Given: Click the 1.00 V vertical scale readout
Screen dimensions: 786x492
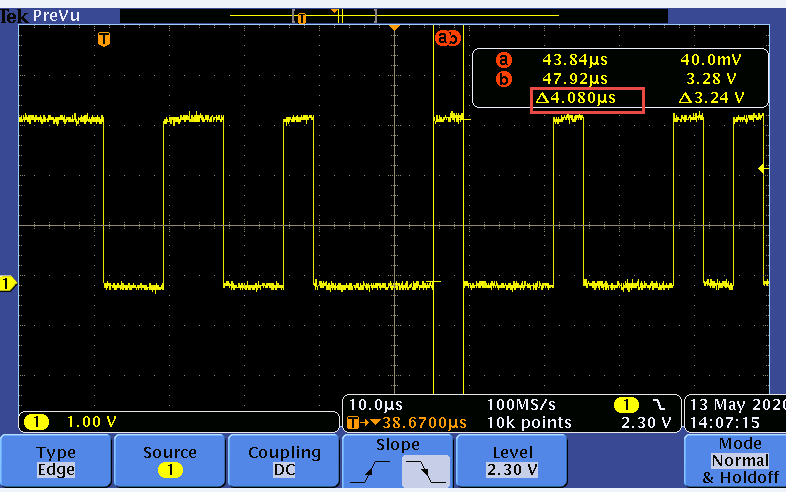Looking at the screenshot, I should pos(91,422).
